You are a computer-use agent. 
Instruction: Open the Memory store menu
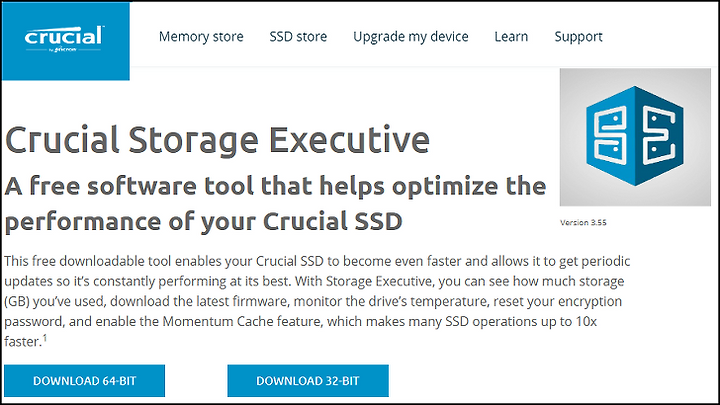(201, 36)
